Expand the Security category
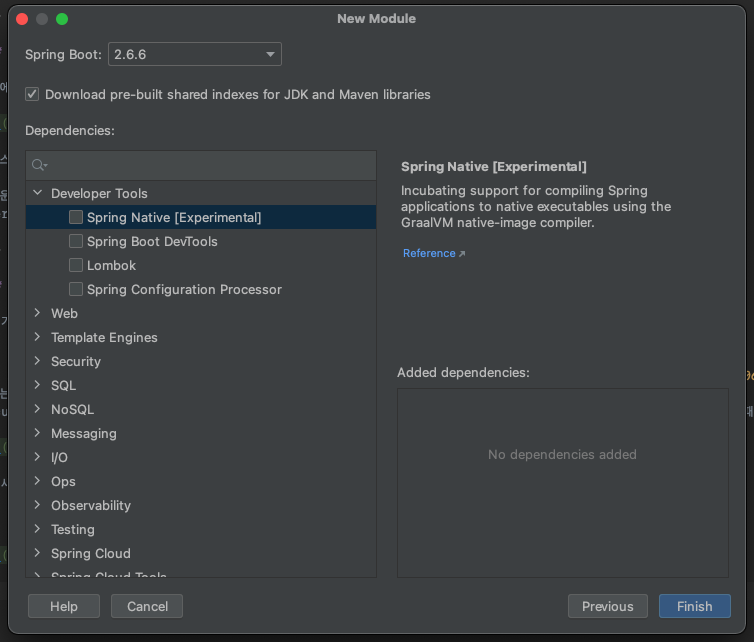Viewport: 754px width, 642px height. pyautogui.click(x=37, y=361)
